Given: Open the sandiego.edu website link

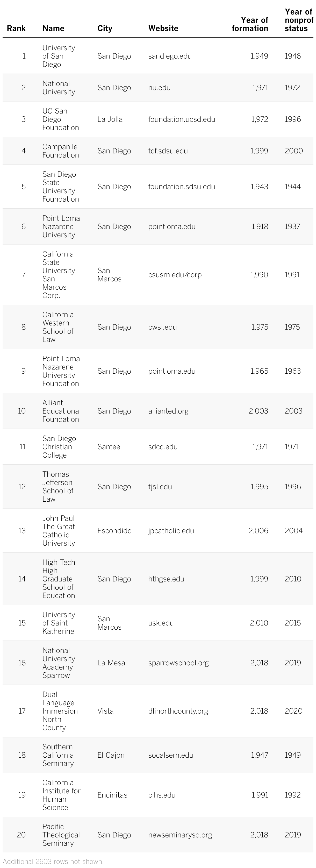Looking at the screenshot, I should tap(170, 56).
